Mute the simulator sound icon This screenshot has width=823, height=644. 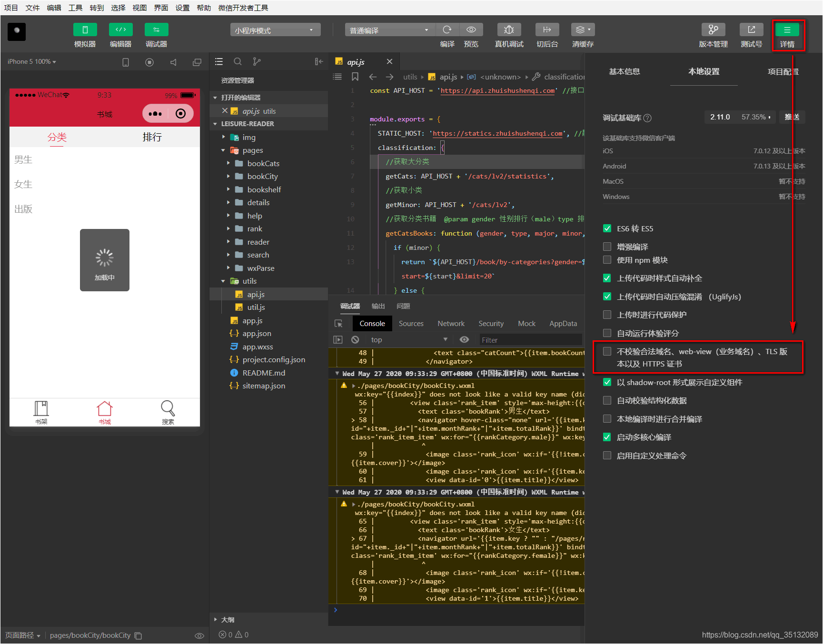tap(173, 62)
